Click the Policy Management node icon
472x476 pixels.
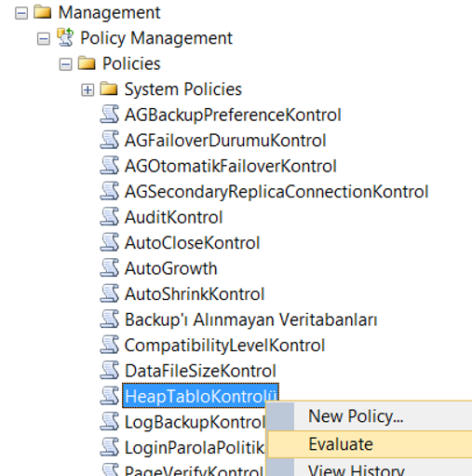(65, 37)
